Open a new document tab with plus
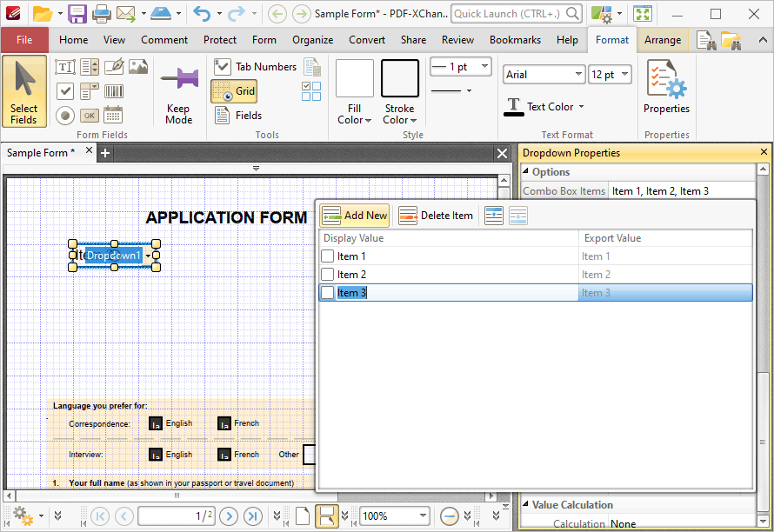Viewport: 774px width, 532px height. point(105,154)
